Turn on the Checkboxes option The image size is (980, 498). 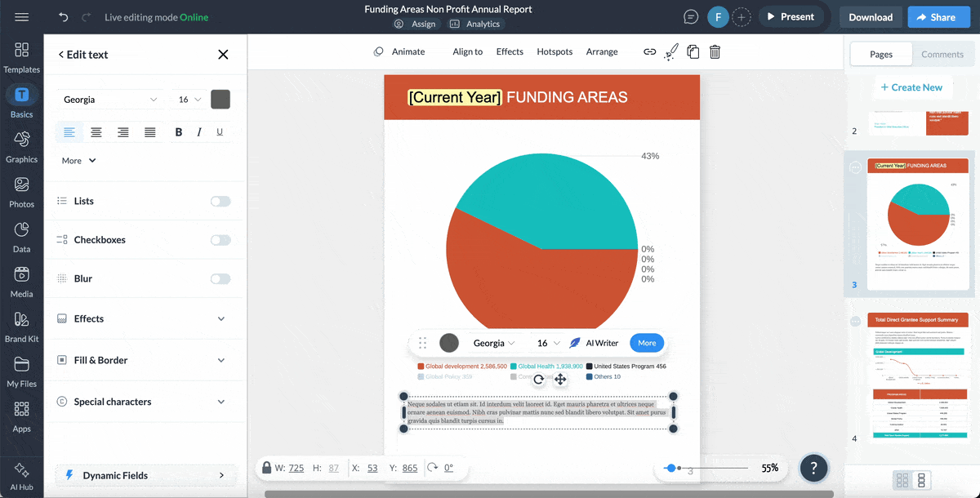click(x=220, y=239)
